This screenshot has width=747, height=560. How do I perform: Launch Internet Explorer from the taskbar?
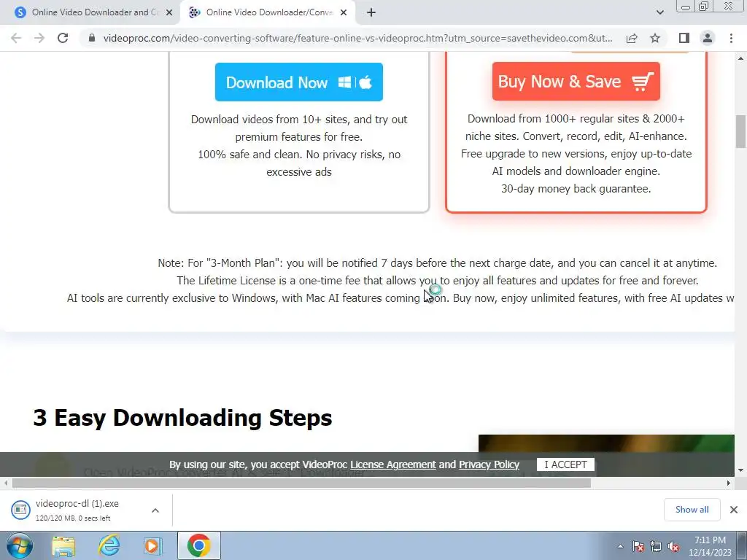(x=109, y=546)
